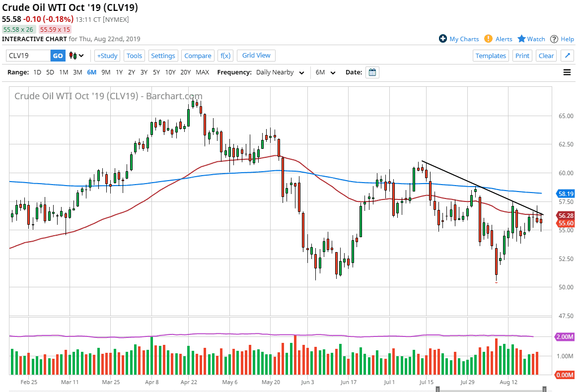580x392 pixels.
Task: Pop out the chart with the arrow icon
Action: click(x=567, y=55)
